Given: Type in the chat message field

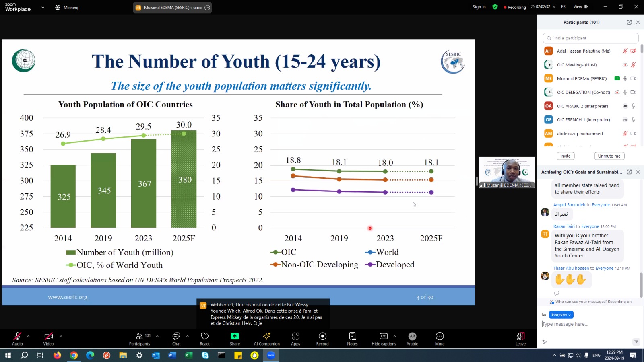Looking at the screenshot, I should (588, 324).
